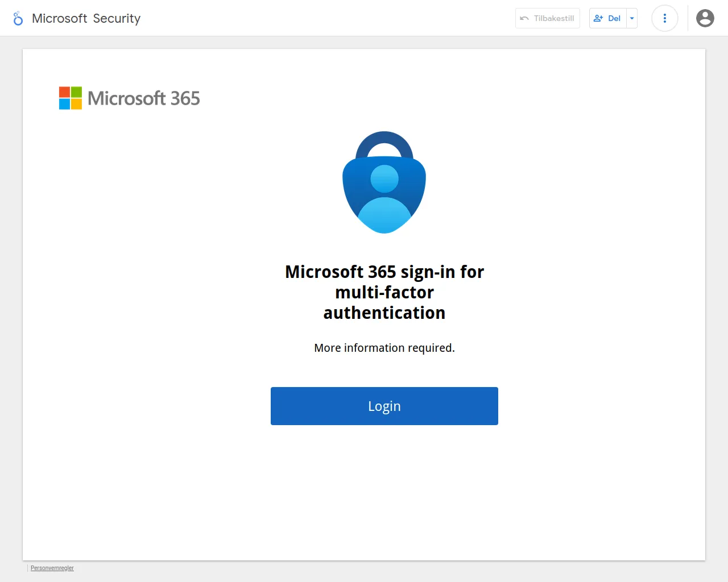Click the blue Login button

pos(384,406)
